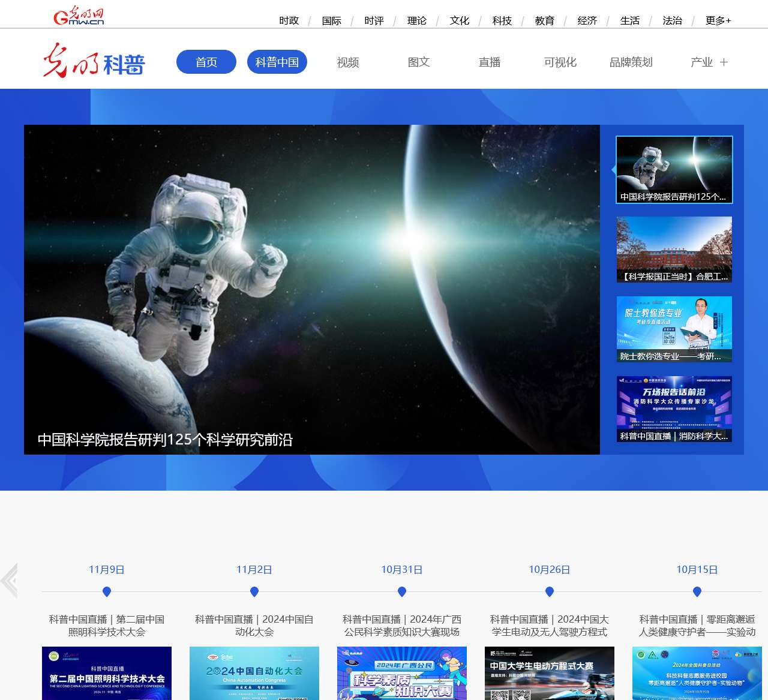The height and width of the screenshot is (700, 768).
Task: Go to the 文化 section
Action: 459,20
